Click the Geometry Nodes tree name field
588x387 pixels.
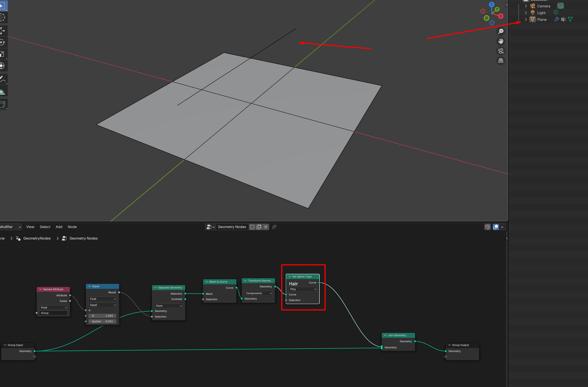point(232,227)
